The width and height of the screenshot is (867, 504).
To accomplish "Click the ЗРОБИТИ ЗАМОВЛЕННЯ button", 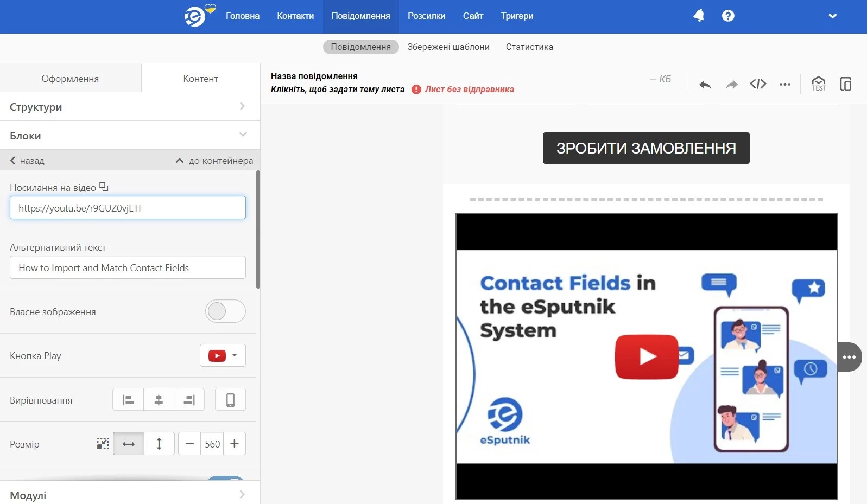I will 646,148.
